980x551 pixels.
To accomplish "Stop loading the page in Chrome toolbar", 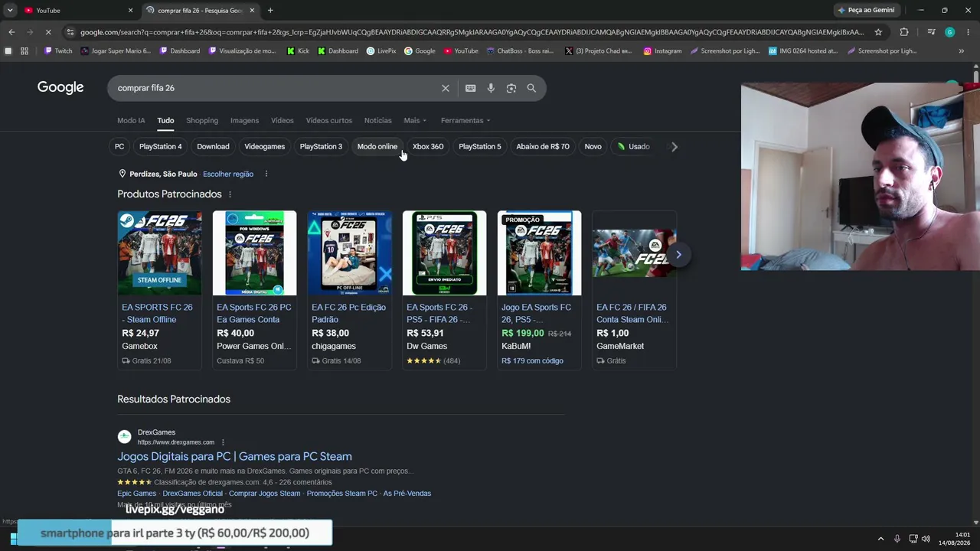I will [47, 32].
